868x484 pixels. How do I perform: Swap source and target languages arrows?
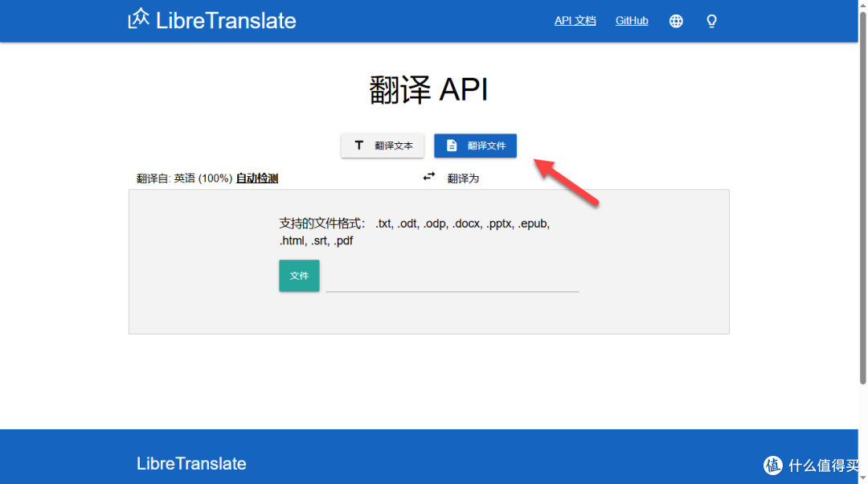[x=429, y=177]
